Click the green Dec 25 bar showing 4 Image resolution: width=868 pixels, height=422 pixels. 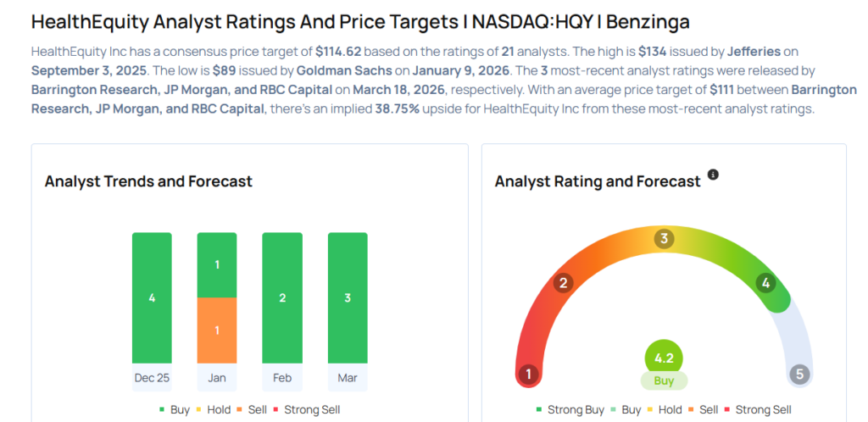tap(152, 297)
